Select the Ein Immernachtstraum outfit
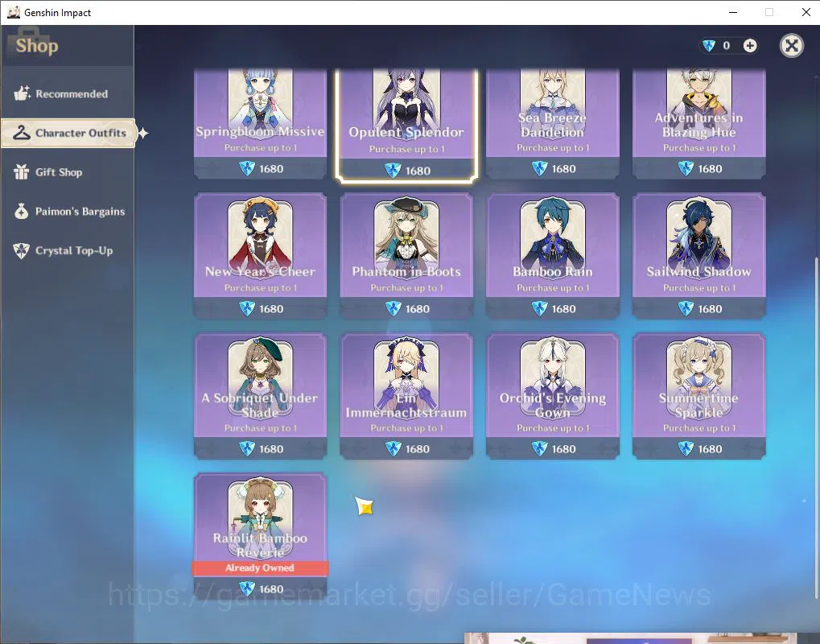 pos(406,396)
